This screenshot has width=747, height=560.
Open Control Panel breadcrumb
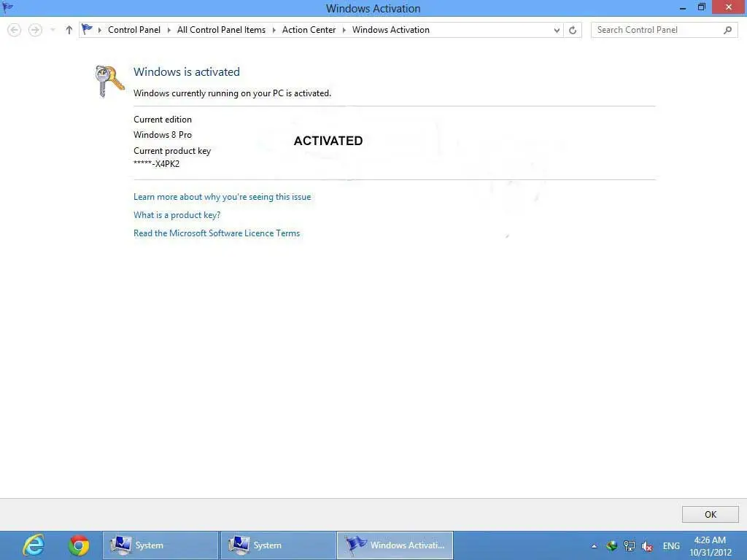(x=134, y=29)
